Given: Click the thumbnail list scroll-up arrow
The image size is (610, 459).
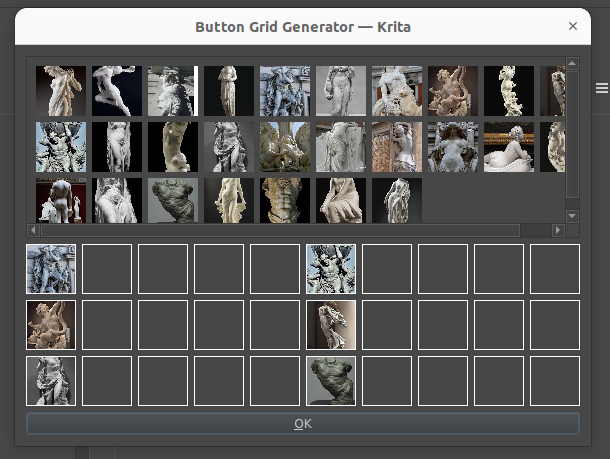Looking at the screenshot, I should pyautogui.click(x=572, y=63).
